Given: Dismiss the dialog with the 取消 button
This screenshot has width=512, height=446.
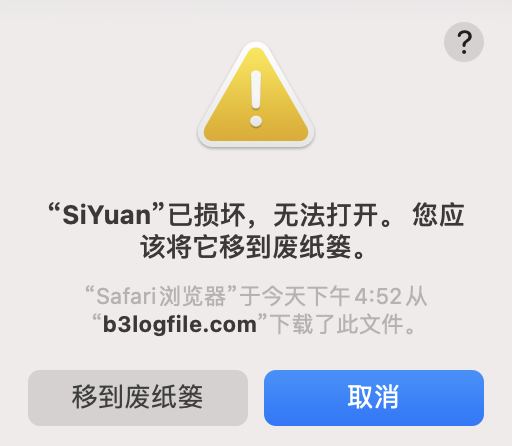Looking at the screenshot, I should [374, 398].
